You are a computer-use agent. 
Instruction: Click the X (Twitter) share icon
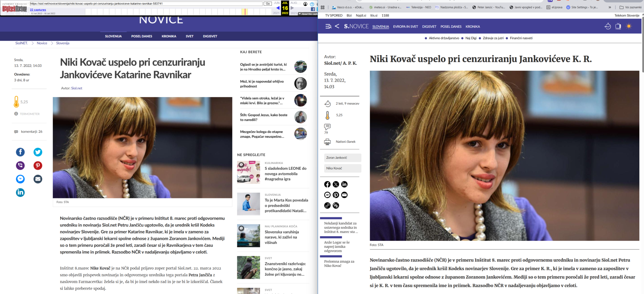pos(336,184)
